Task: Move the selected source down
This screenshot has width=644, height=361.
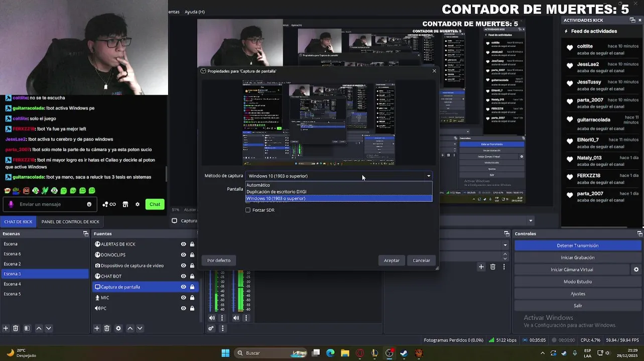Action: (x=140, y=328)
